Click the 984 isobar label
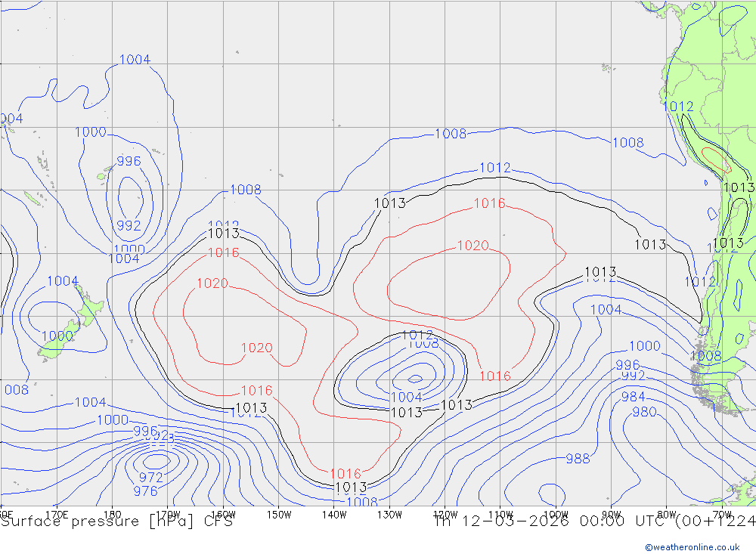Screen dimensions: 756x554 (x=633, y=397)
